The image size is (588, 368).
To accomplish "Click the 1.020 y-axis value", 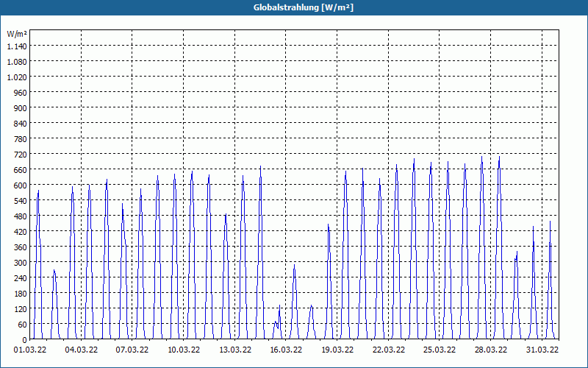I will [17, 77].
